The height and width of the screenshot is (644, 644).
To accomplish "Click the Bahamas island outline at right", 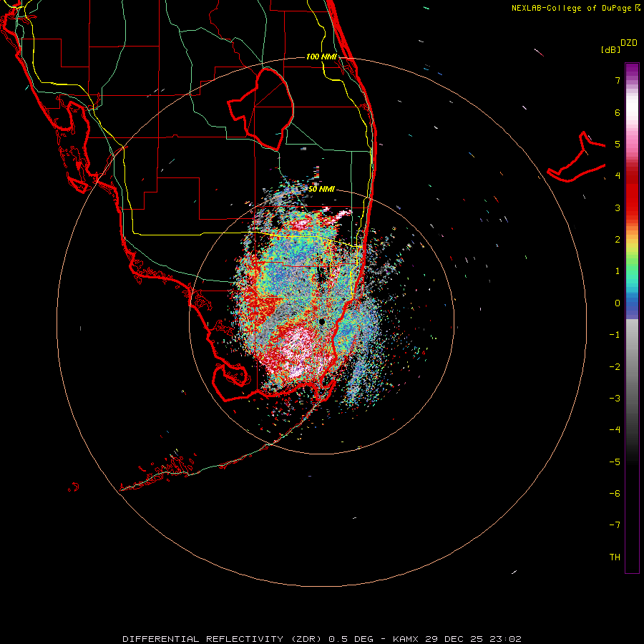I will pyautogui.click(x=576, y=157).
